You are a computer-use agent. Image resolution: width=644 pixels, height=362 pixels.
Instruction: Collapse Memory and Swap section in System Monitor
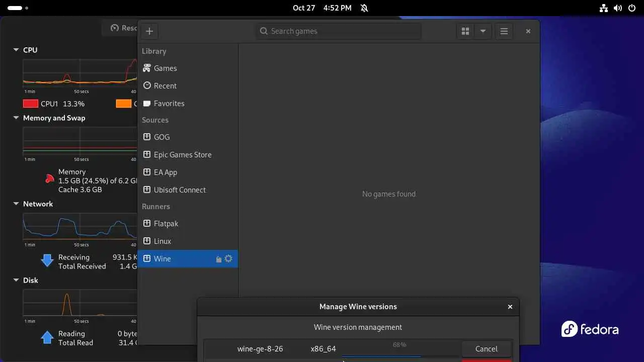tap(16, 118)
